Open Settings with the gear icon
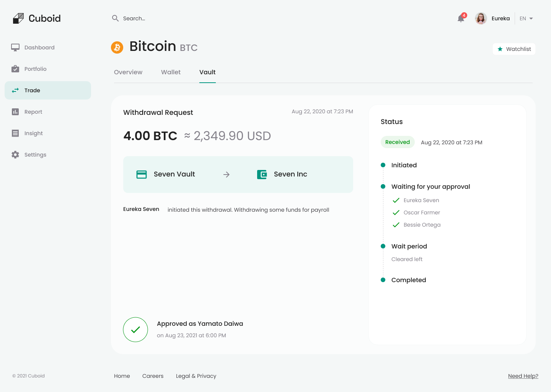Screen dimensions: 551x392 click(x=15, y=154)
